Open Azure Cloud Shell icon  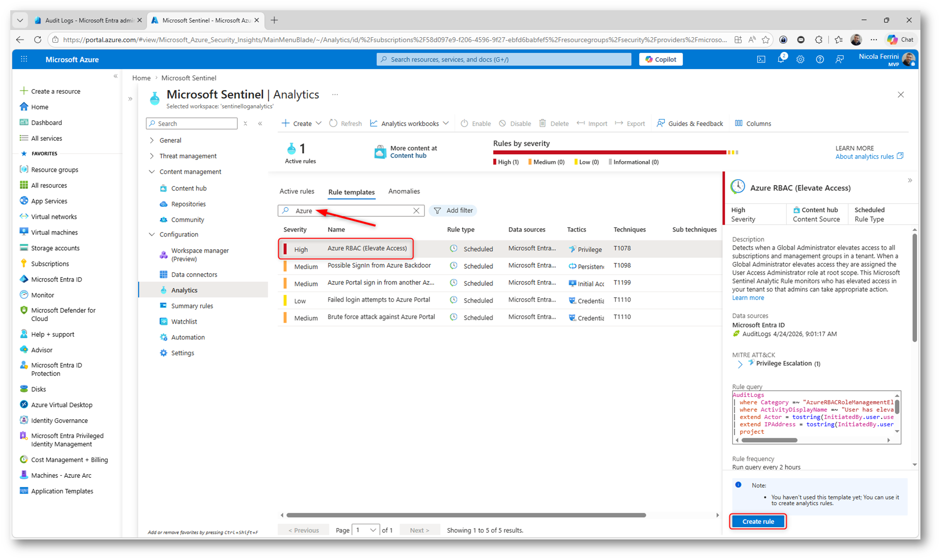761,59
